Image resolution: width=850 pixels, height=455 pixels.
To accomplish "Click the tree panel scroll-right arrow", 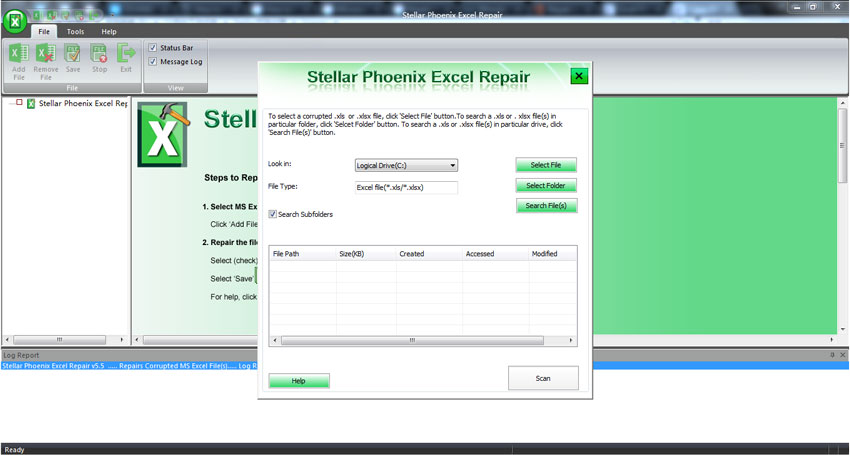I will 122,340.
